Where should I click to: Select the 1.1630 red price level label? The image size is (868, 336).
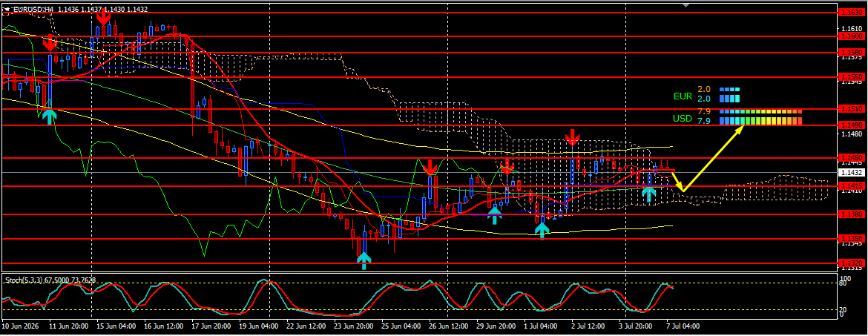(x=852, y=12)
